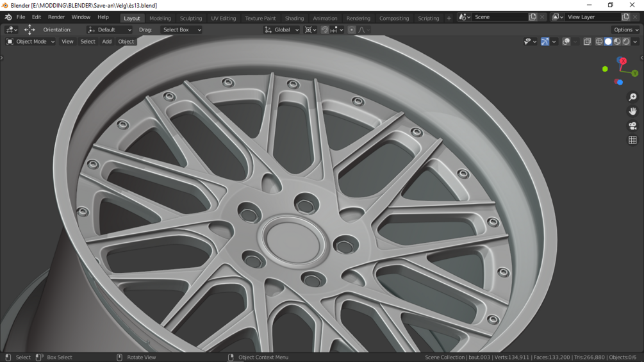The width and height of the screenshot is (644, 362).
Task: Select the Layout workspace tab
Action: click(x=132, y=18)
